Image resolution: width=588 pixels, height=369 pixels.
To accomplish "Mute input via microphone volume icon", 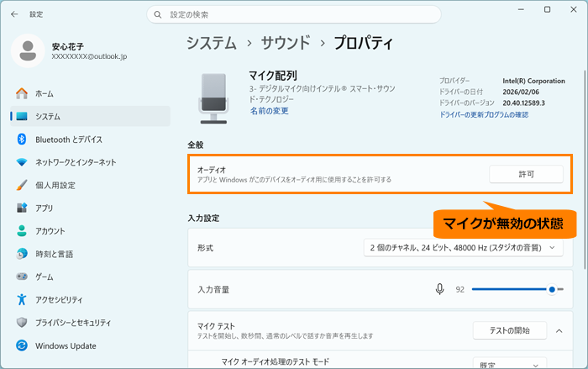I will [440, 289].
